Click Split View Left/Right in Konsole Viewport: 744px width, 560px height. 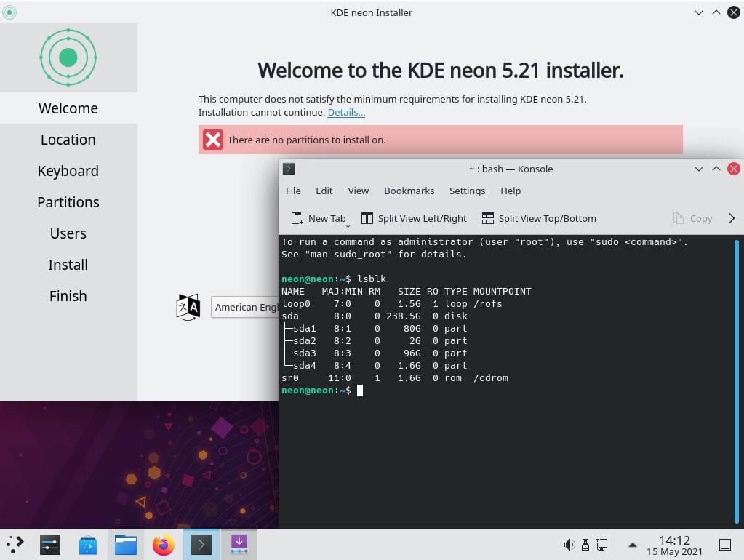[414, 218]
